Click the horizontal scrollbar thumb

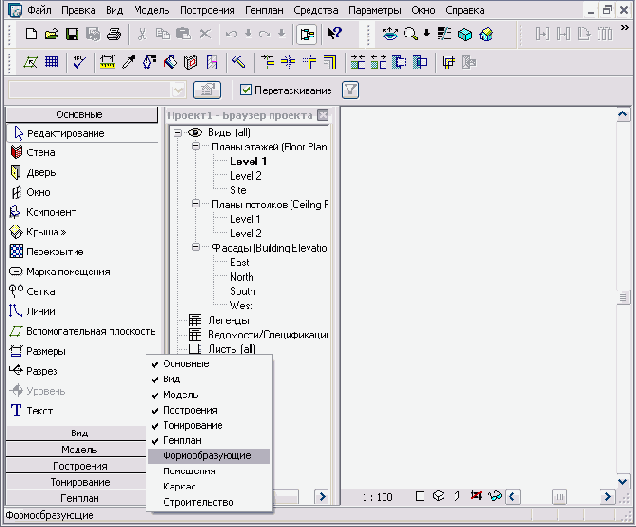(560, 497)
